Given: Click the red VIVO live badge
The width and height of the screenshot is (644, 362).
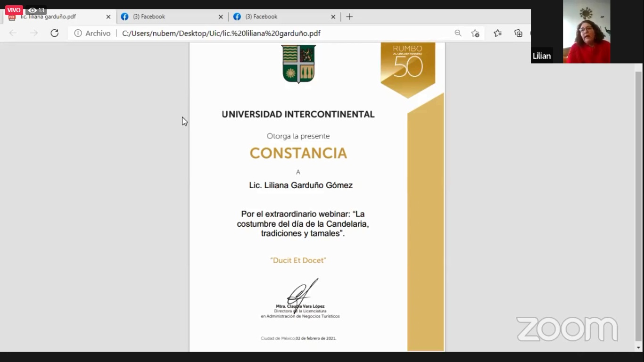Looking at the screenshot, I should [x=14, y=10].
